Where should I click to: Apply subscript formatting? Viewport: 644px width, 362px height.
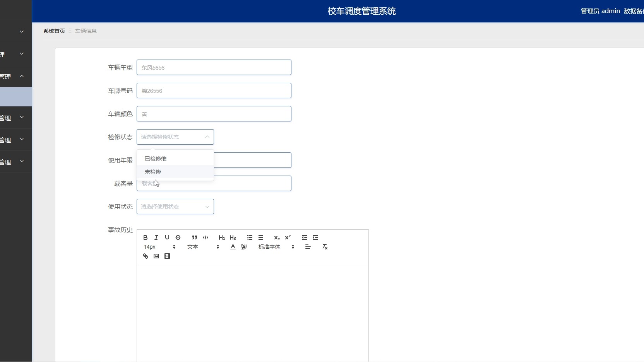[277, 237]
